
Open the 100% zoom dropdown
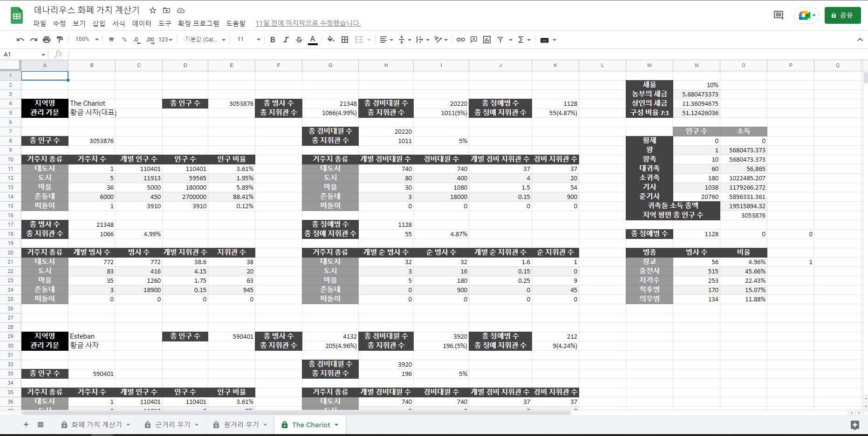point(87,40)
